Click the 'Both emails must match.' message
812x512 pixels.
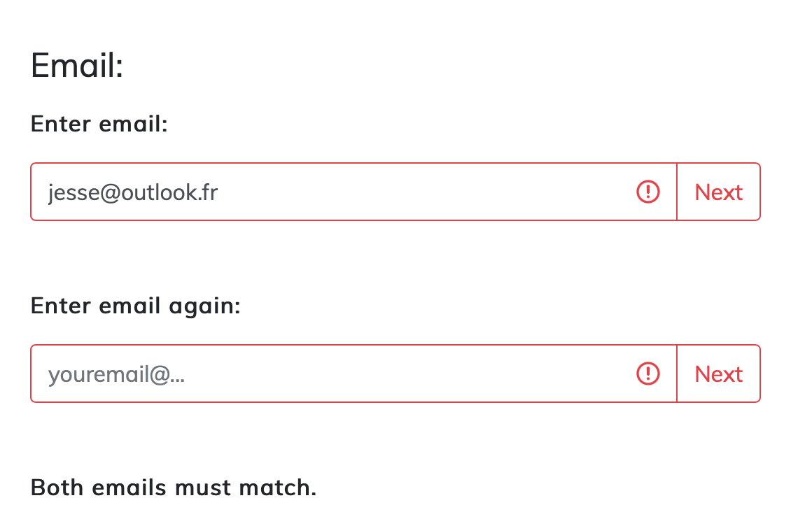[174, 488]
